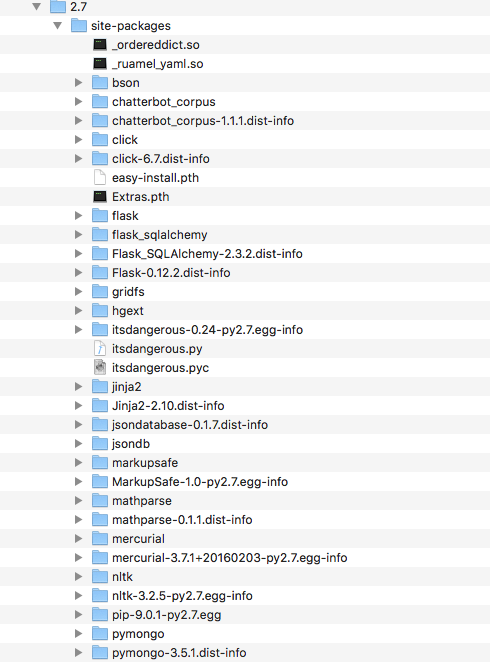Expand the mercurial folder triangle
Image resolution: width=490 pixels, height=664 pixels.
[x=78, y=538]
